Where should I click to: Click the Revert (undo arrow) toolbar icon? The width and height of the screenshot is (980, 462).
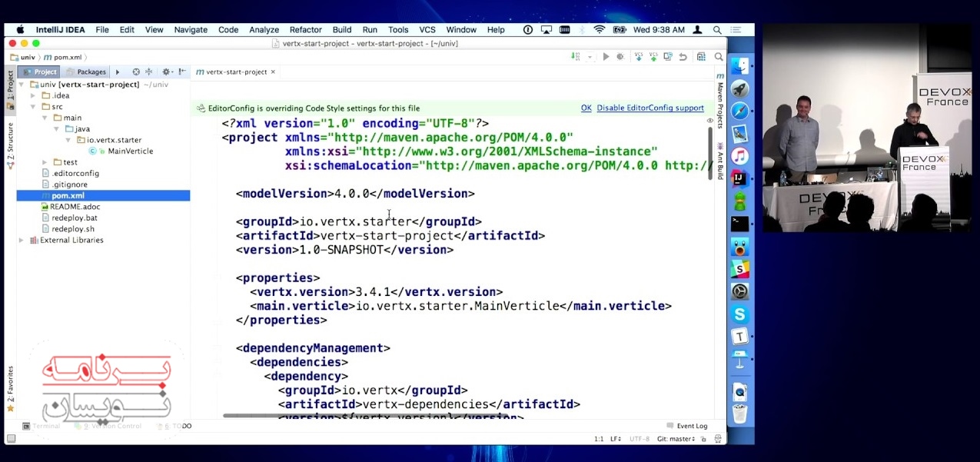point(683,57)
